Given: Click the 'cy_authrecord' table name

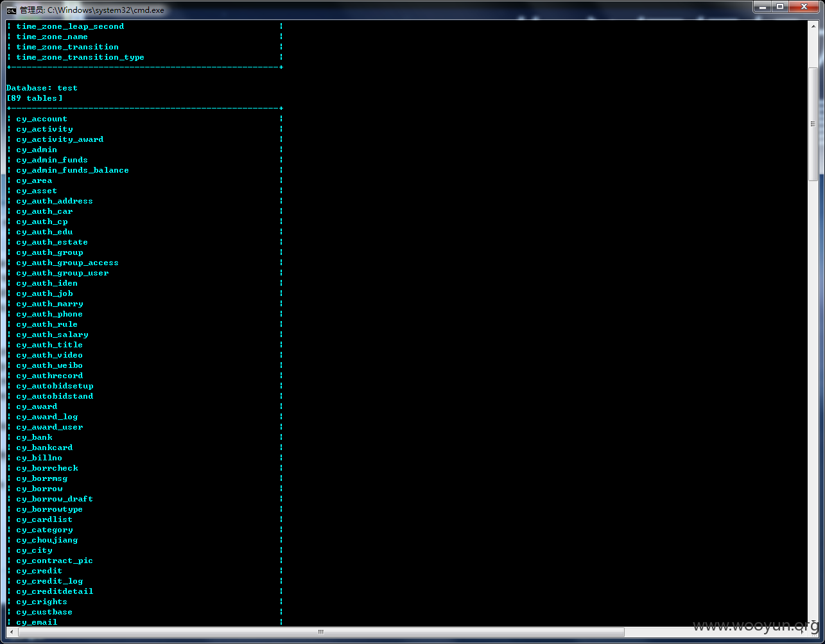Looking at the screenshot, I should click(49, 376).
